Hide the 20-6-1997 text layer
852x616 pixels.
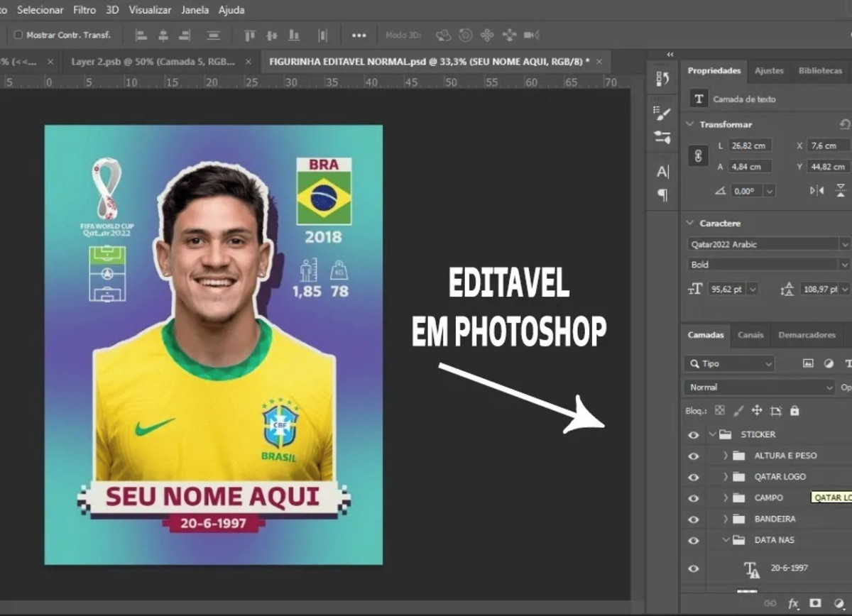tap(694, 568)
